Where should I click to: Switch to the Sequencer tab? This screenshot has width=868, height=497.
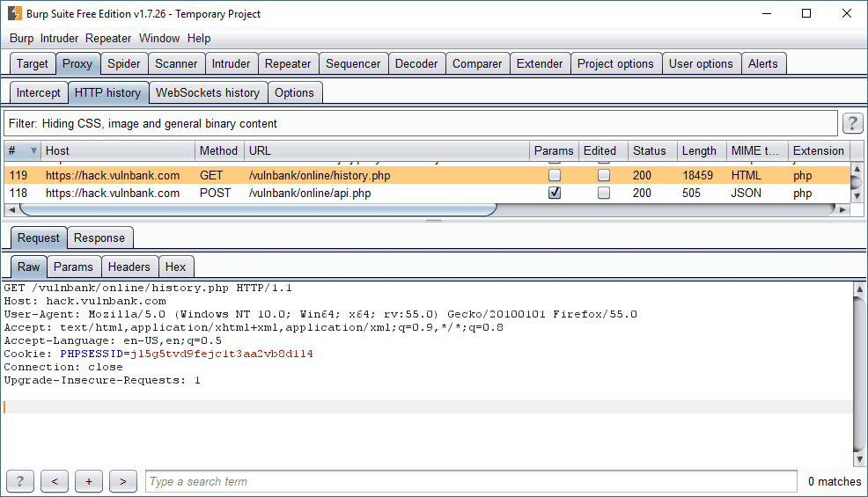tap(353, 63)
